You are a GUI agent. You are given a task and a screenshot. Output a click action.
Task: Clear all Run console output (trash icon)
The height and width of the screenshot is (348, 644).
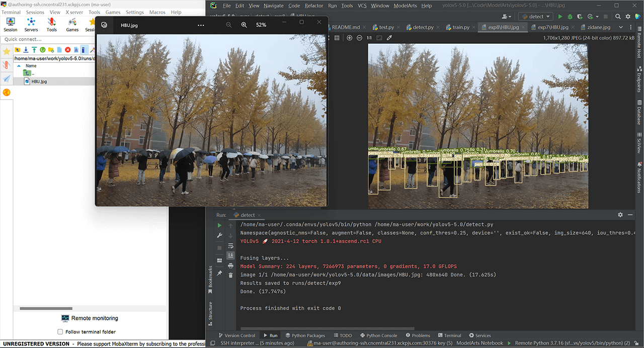tap(230, 275)
